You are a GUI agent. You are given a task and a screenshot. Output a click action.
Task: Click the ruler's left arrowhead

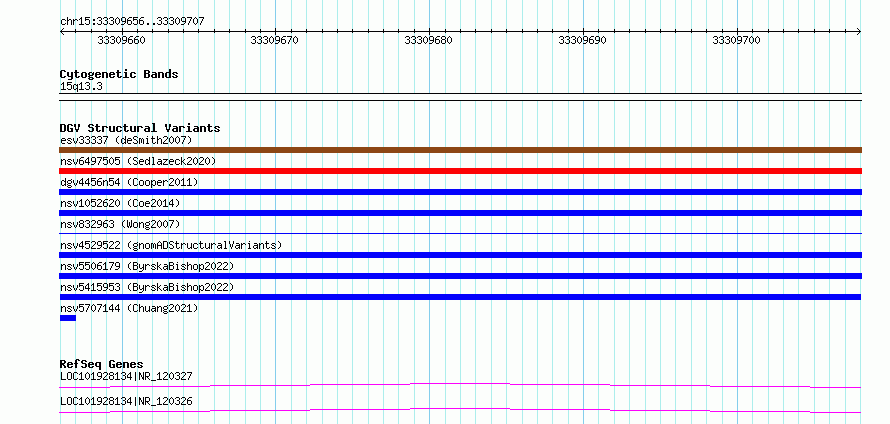click(62, 32)
